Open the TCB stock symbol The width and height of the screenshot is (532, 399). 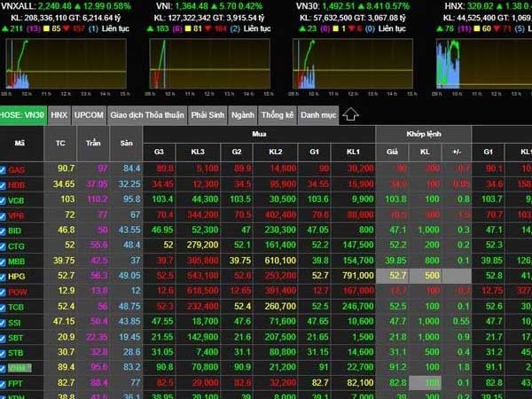pyautogui.click(x=16, y=308)
